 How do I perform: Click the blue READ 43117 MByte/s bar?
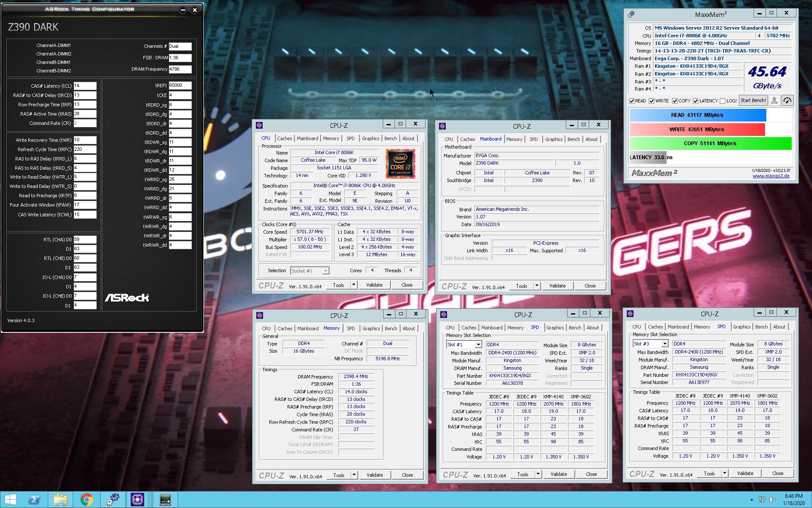tap(698, 115)
